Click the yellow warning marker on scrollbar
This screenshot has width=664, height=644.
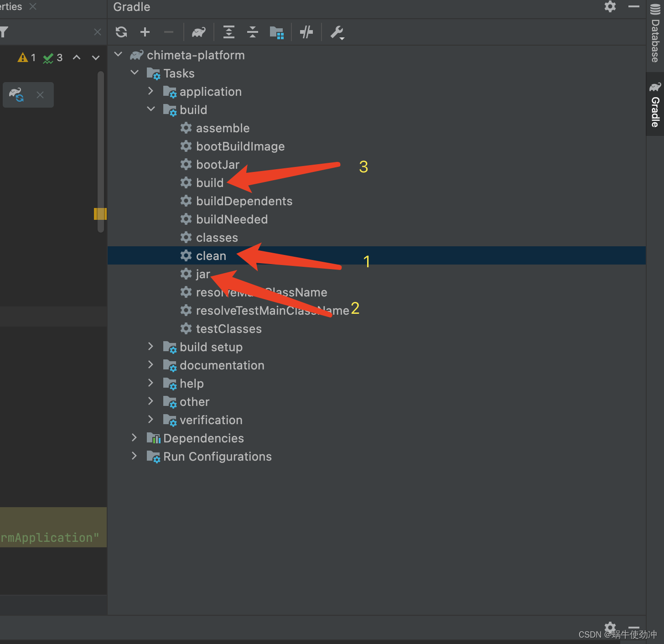click(100, 213)
